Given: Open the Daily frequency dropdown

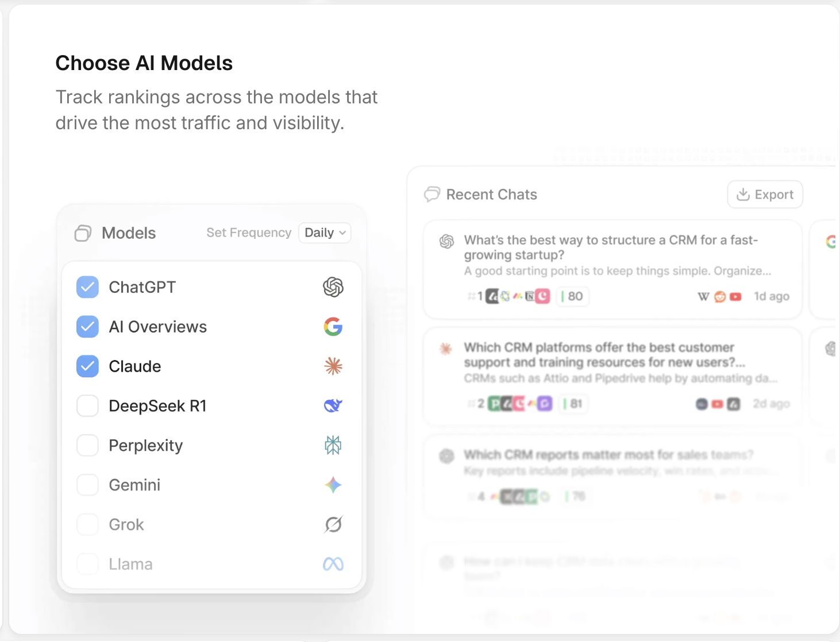Looking at the screenshot, I should [325, 233].
